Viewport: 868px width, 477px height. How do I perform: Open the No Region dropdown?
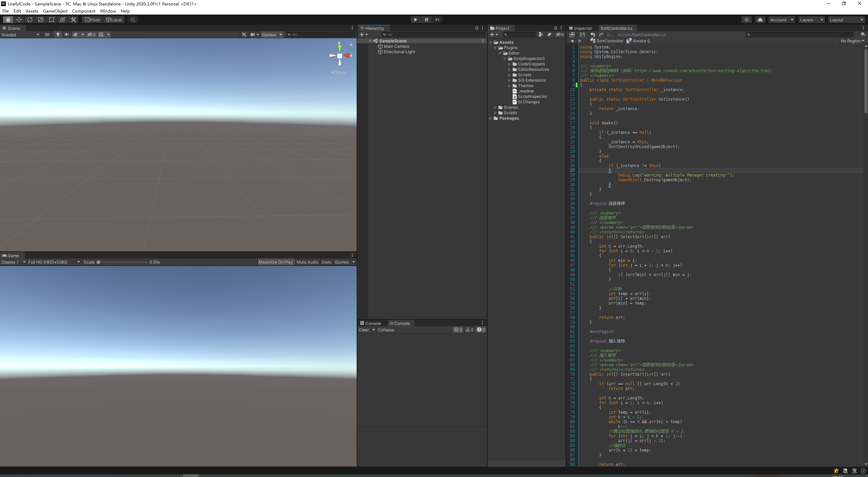click(x=852, y=41)
